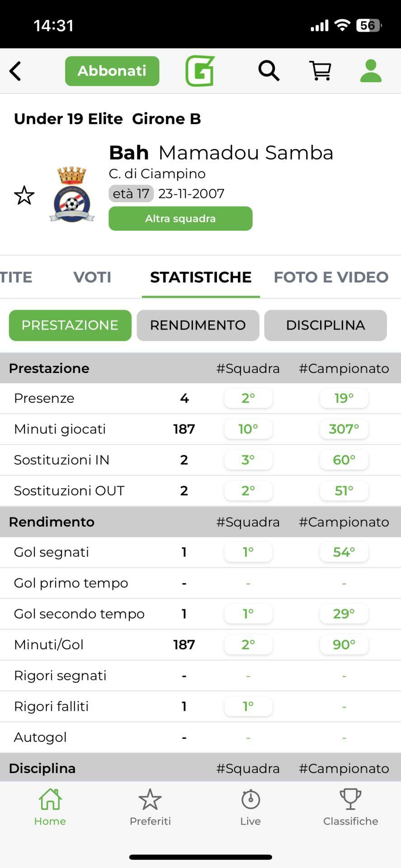Go to the Home tab
Screen dimensions: 401x868
(x=50, y=808)
